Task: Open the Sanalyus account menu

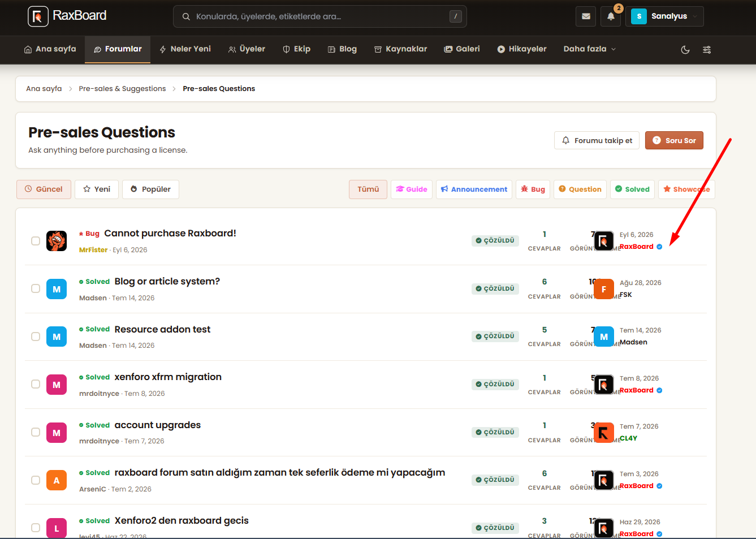Action: [665, 16]
